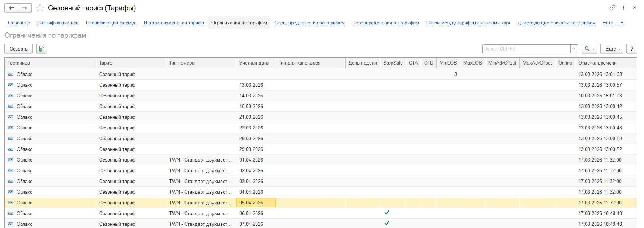
Task: Click the День недели column header
Action: click(x=363, y=63)
